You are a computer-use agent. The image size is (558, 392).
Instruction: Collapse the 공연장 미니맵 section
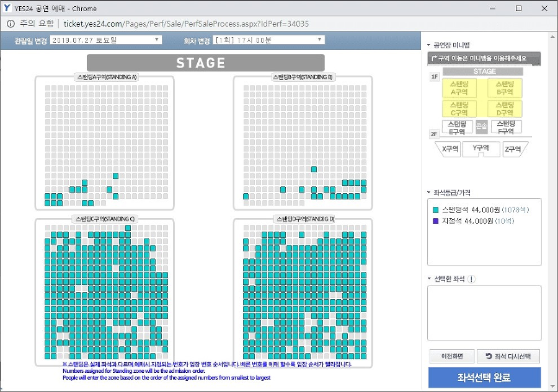pos(428,45)
